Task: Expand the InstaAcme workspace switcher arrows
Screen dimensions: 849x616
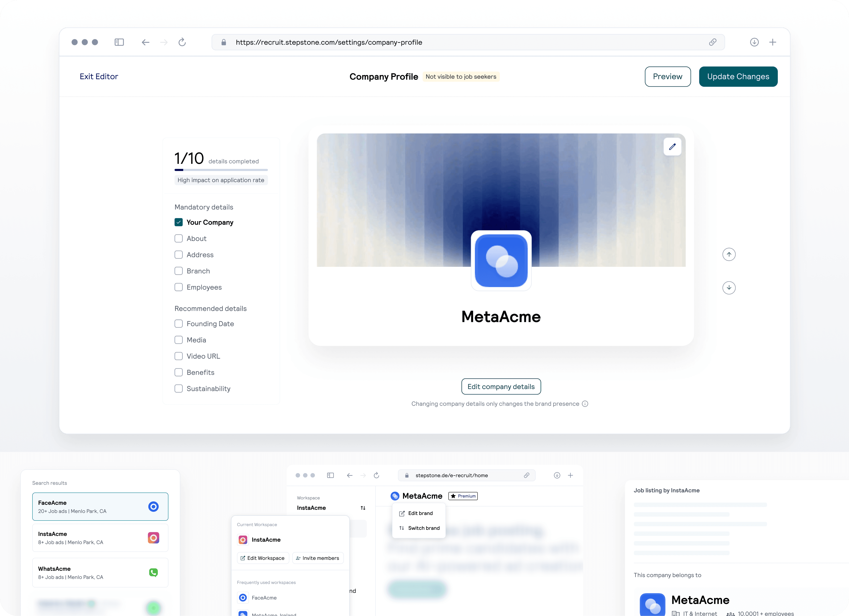Action: tap(363, 508)
